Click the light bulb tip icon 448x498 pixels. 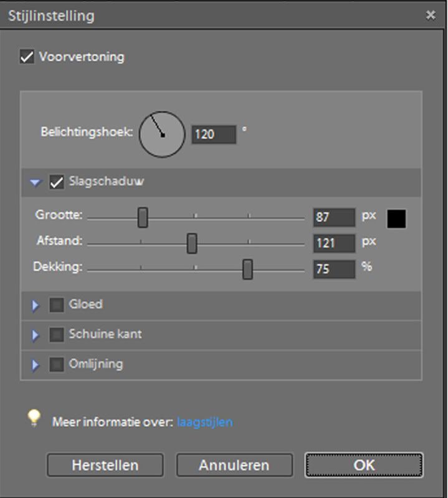point(34,418)
